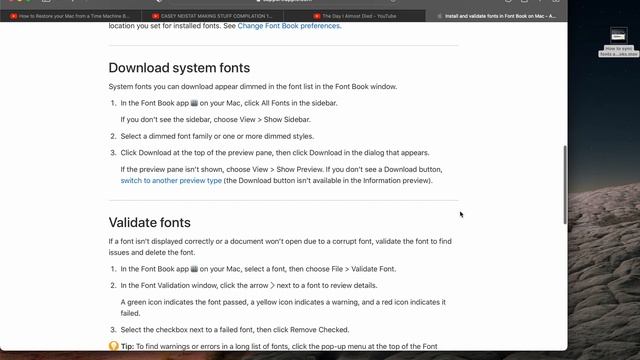The width and height of the screenshot is (640, 360).
Task: Click the 'System fonts you can download' sentence
Action: [x=253, y=87]
